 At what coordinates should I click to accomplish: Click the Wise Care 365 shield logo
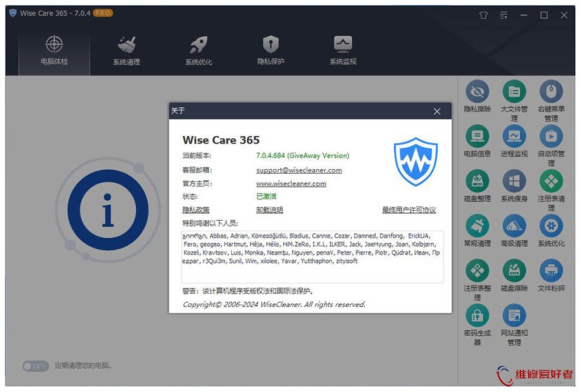click(416, 161)
